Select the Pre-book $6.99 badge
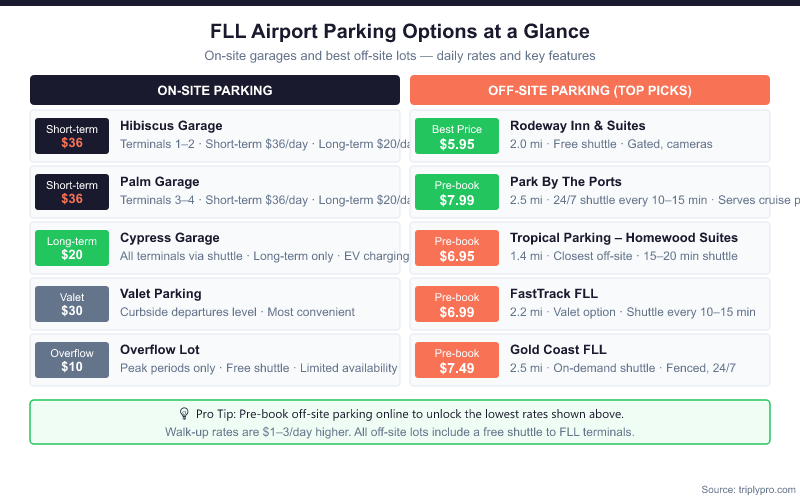 pos(456,304)
